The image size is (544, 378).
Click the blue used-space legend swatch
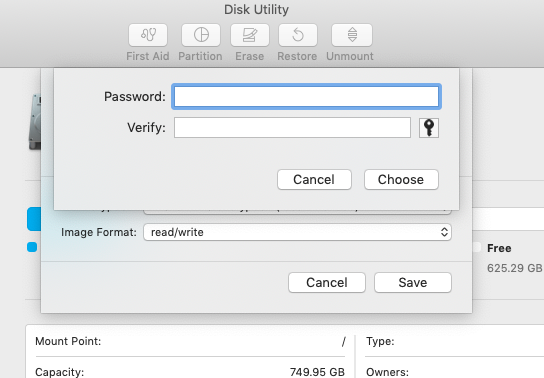[x=32, y=247]
